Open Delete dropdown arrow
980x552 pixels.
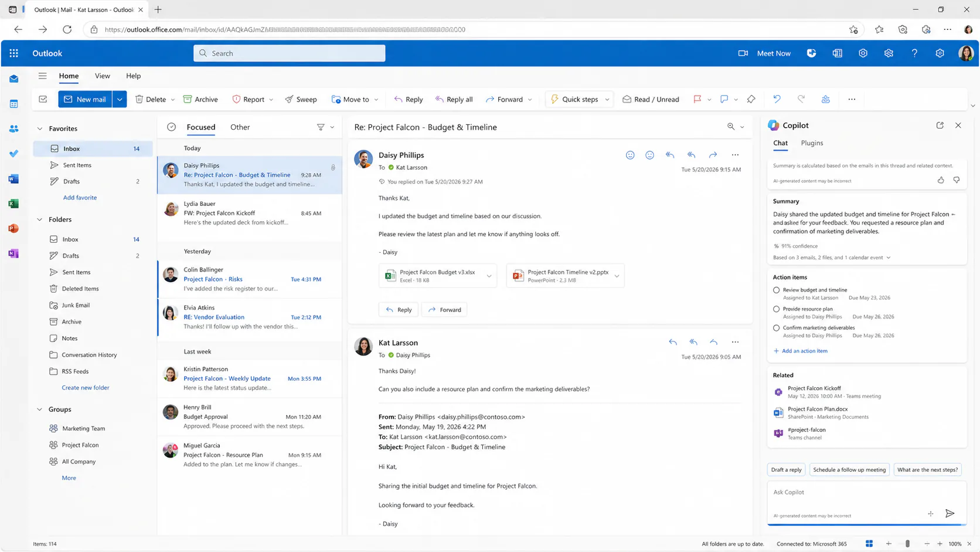[172, 100]
